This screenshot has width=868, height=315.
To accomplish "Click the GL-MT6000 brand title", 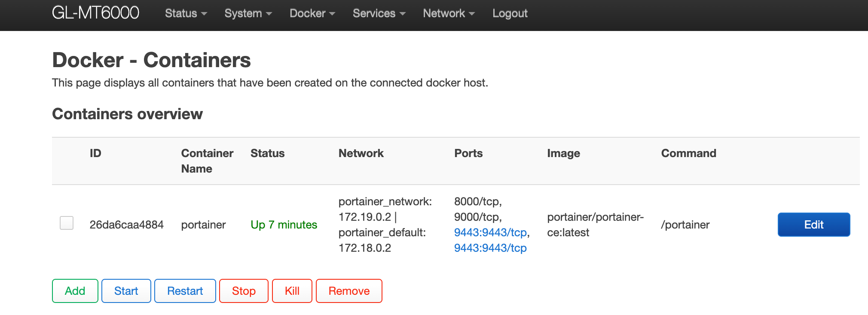I will tap(95, 13).
